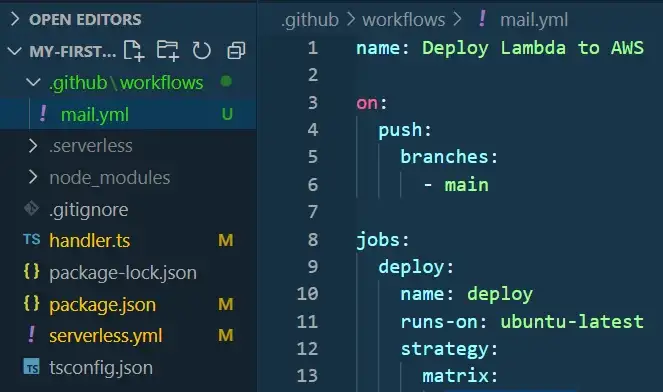
Task: Click the braces icon next to package-lock.json
Action: (x=32, y=272)
